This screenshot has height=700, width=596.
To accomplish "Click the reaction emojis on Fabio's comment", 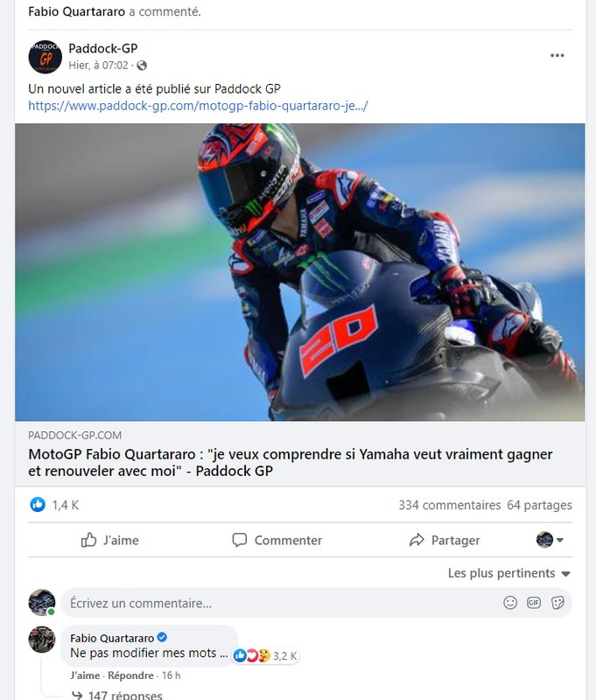I will (x=252, y=655).
